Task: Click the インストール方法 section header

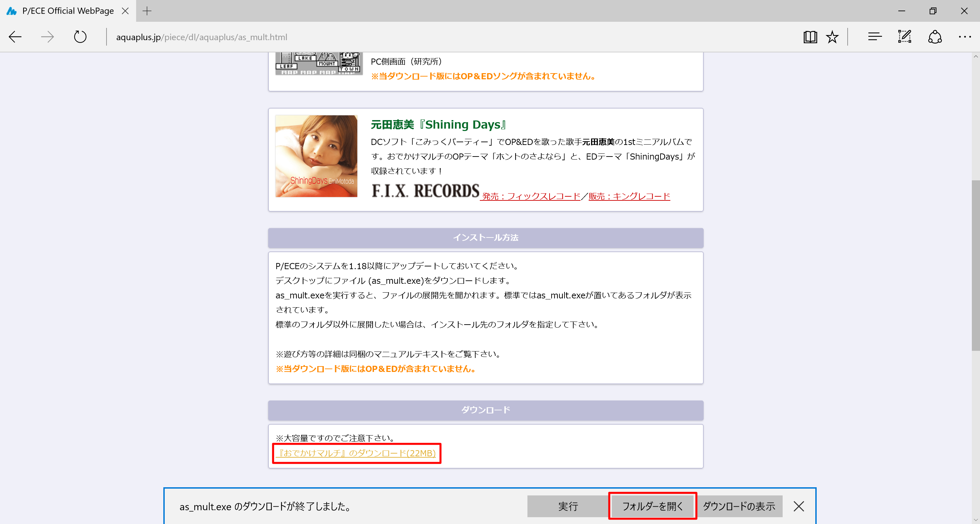Action: pyautogui.click(x=486, y=238)
